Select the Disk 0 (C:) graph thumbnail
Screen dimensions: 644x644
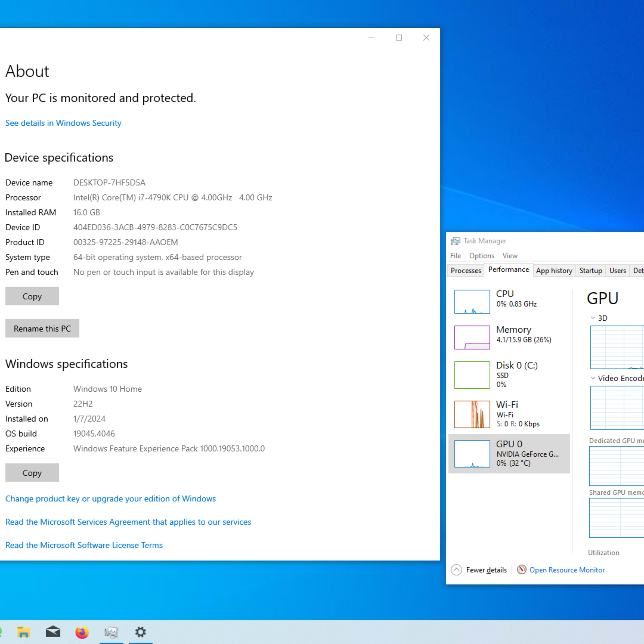(x=472, y=375)
